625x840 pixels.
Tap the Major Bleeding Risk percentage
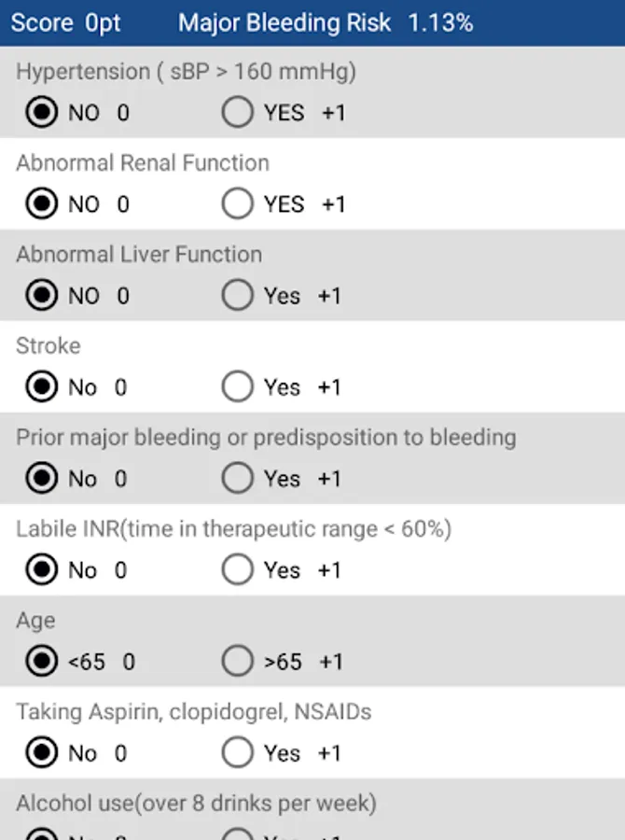point(440,23)
